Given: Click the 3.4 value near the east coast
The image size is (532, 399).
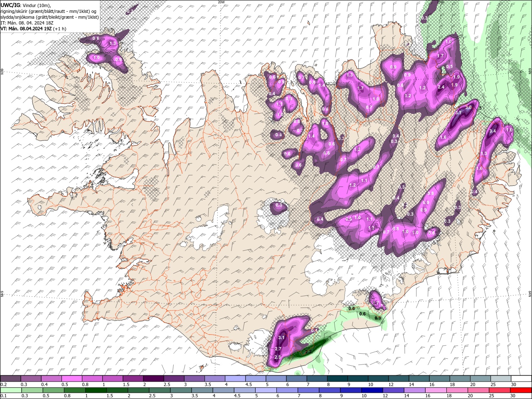Looking at the screenshot, I should click(x=493, y=131).
